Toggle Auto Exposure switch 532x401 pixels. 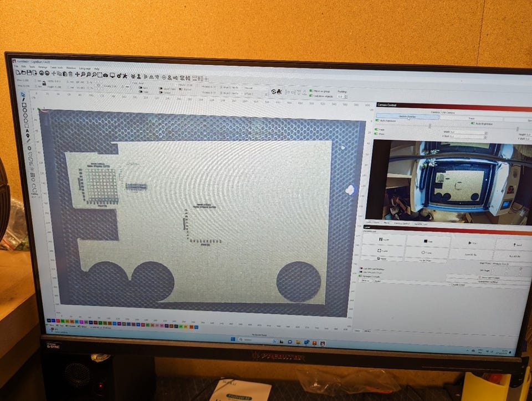[x=377, y=120]
